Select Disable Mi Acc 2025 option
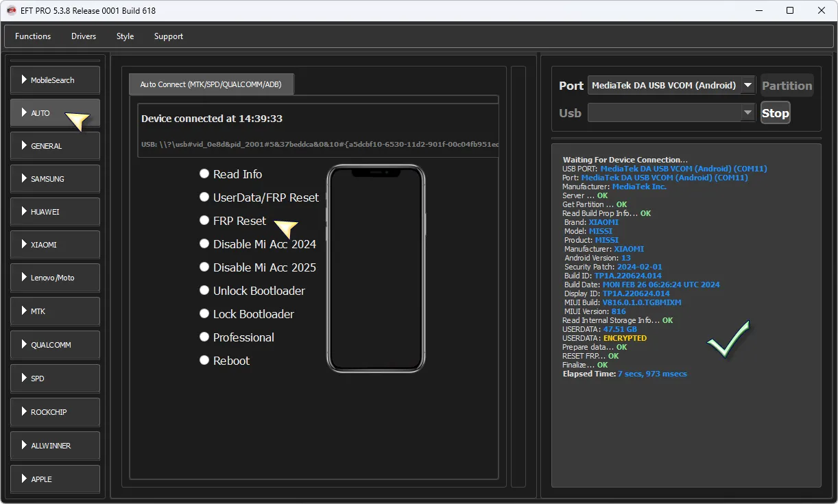The image size is (838, 504). (204, 267)
